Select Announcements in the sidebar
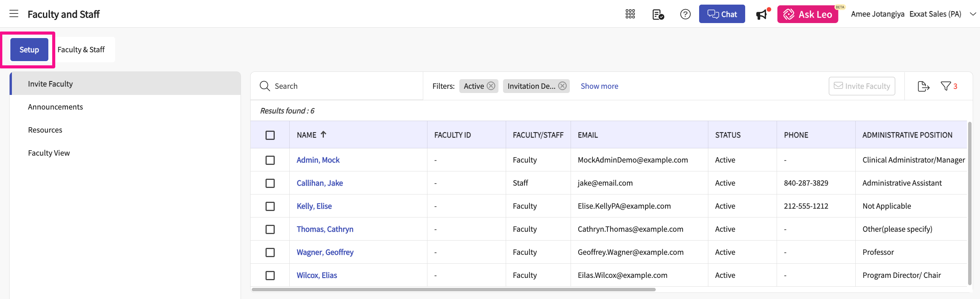The image size is (980, 299). [55, 107]
